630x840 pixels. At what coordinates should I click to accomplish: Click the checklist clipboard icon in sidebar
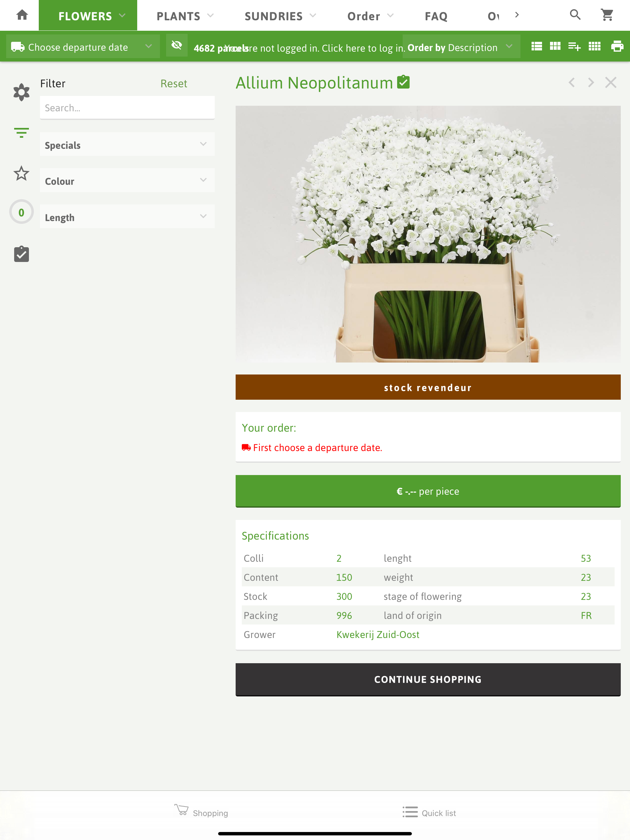tap(22, 254)
